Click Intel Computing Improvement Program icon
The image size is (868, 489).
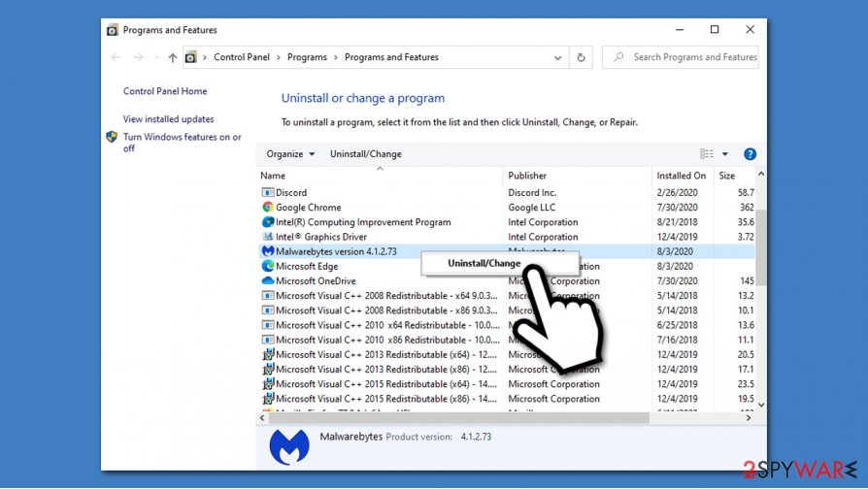[x=268, y=222]
